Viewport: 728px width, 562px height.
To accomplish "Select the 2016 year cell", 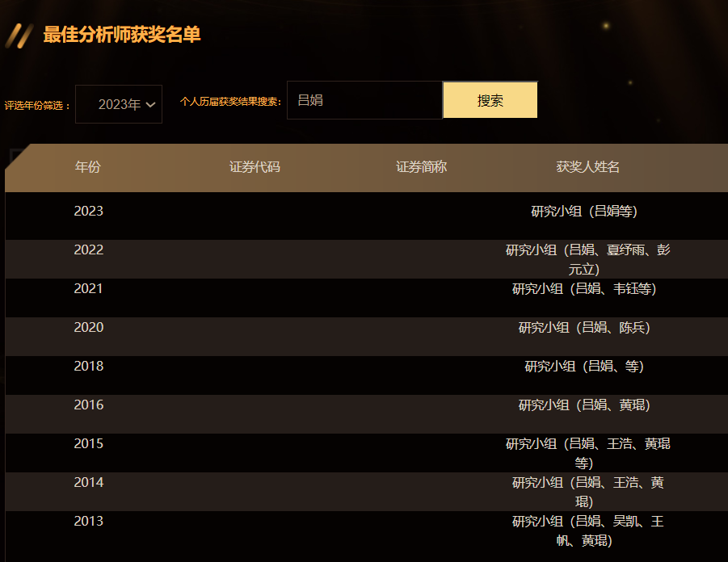I will click(x=88, y=405).
